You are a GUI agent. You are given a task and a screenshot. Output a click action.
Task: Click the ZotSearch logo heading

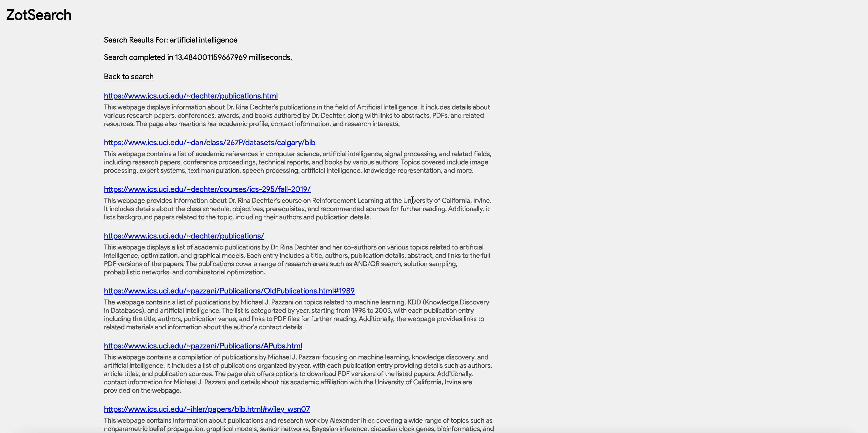click(x=39, y=15)
